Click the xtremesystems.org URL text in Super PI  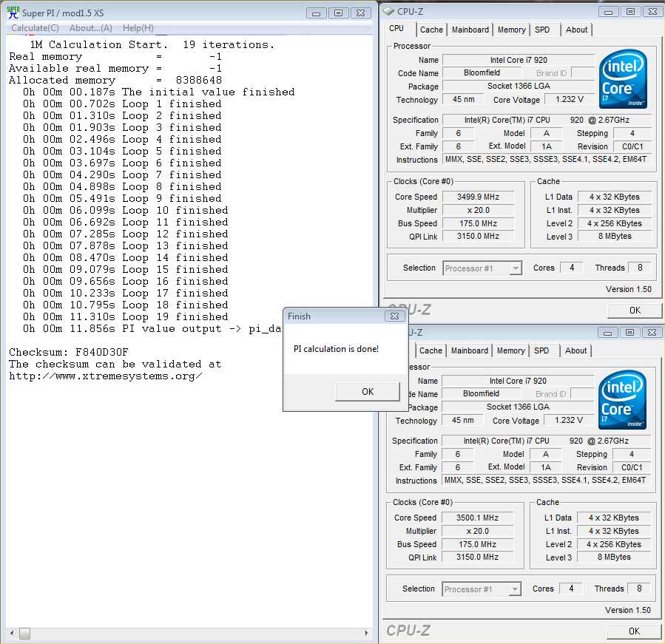(x=106, y=376)
